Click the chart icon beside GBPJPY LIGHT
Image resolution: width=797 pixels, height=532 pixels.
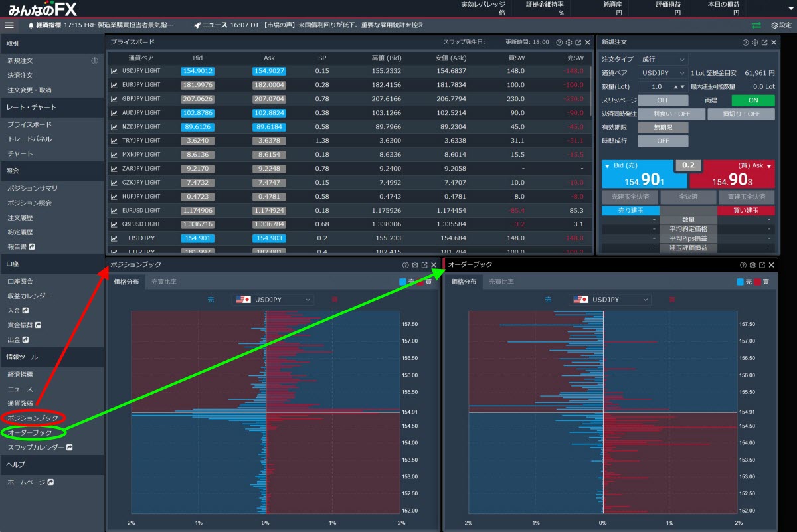114,99
